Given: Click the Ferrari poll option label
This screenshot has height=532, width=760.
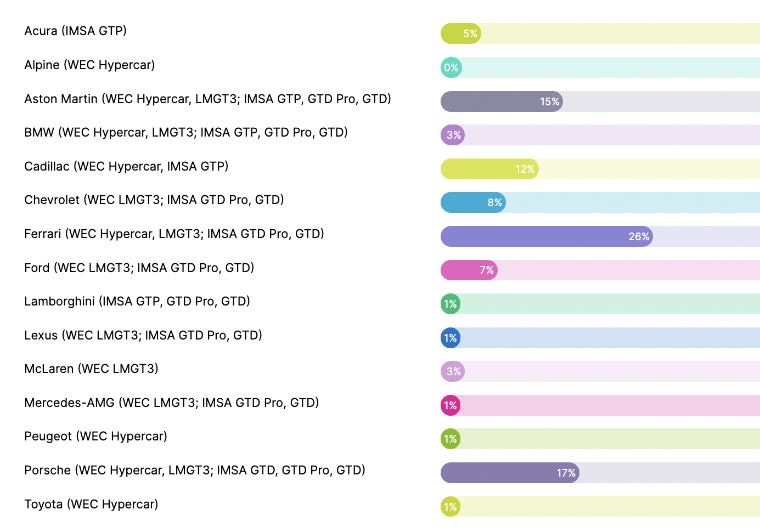Looking at the screenshot, I should tap(174, 234).
